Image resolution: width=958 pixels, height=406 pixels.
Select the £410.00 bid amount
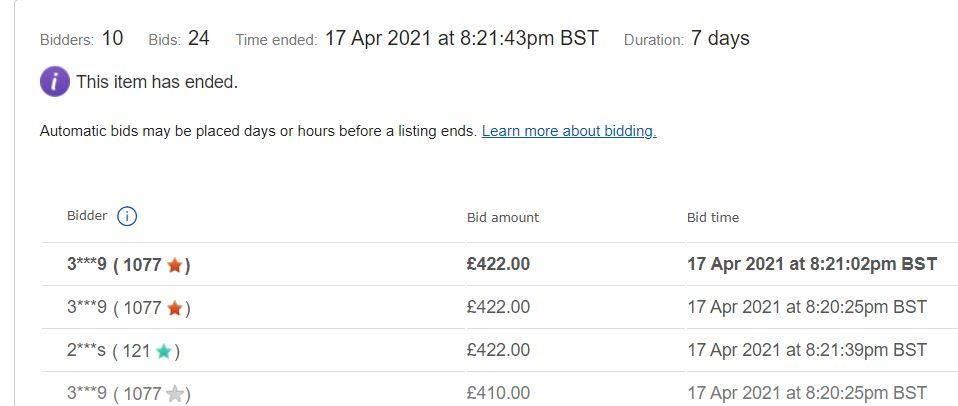pyautogui.click(x=498, y=393)
